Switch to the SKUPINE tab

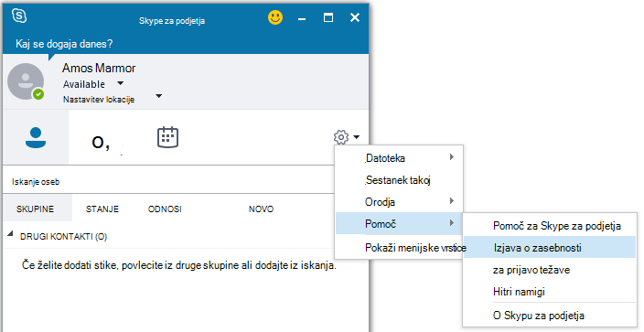click(36, 209)
